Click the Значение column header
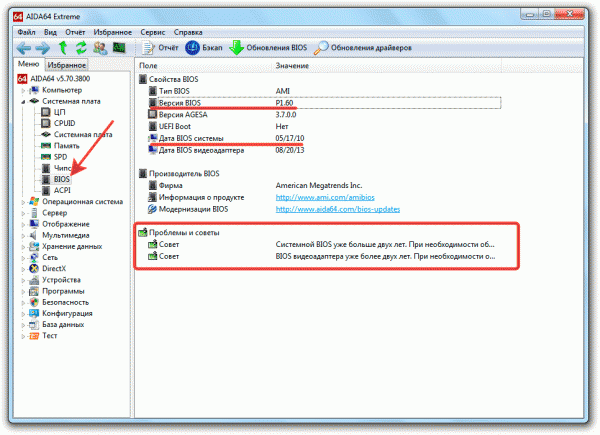600x435 pixels. tap(292, 66)
